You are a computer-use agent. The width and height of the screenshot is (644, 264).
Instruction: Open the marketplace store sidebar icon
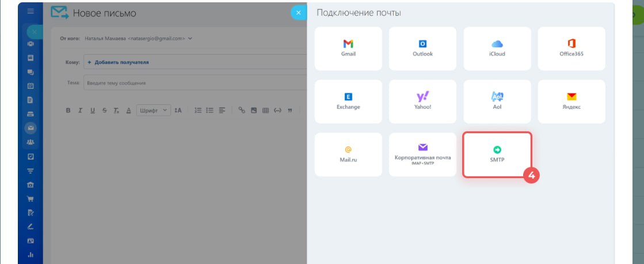click(x=31, y=185)
